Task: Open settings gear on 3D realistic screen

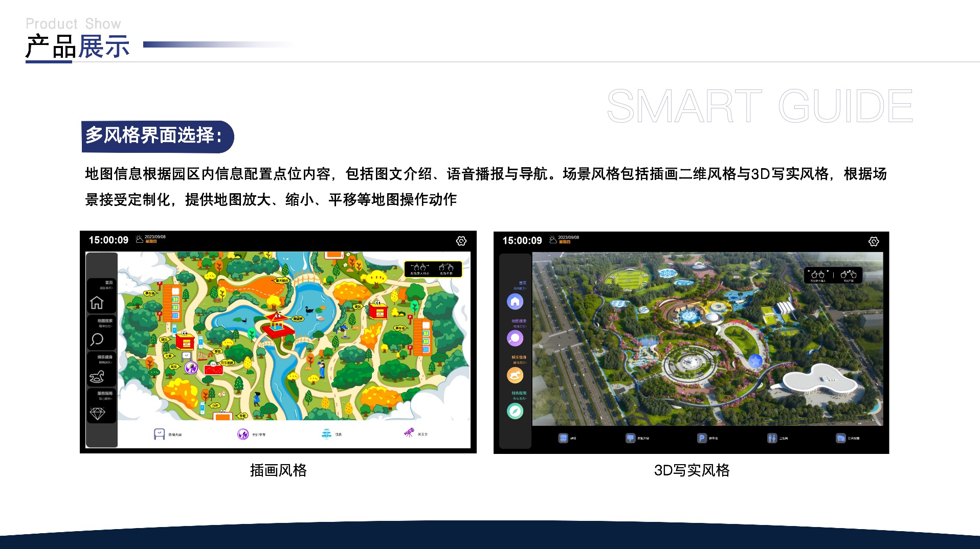Action: point(874,241)
